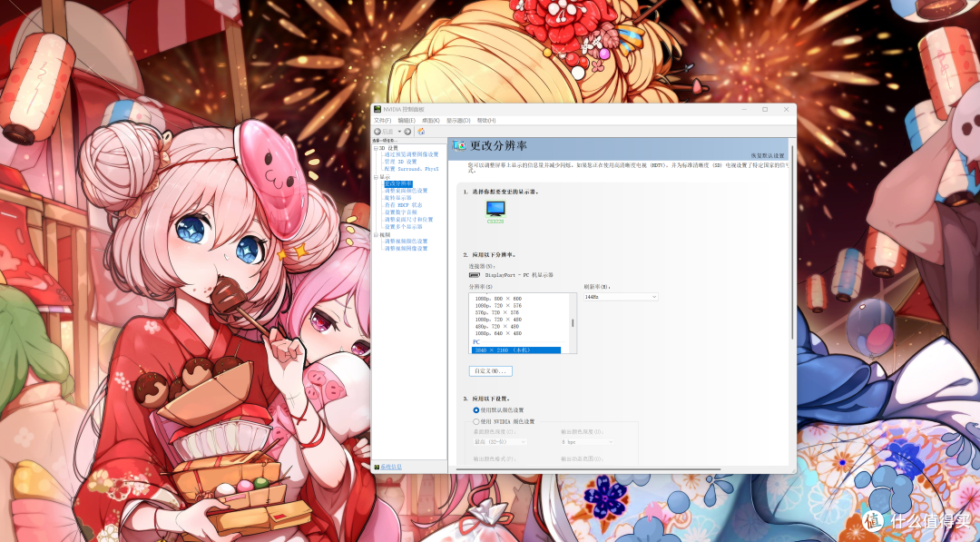The image size is (980, 542).
Task: Click the 自定义(M)... button
Action: 491,371
